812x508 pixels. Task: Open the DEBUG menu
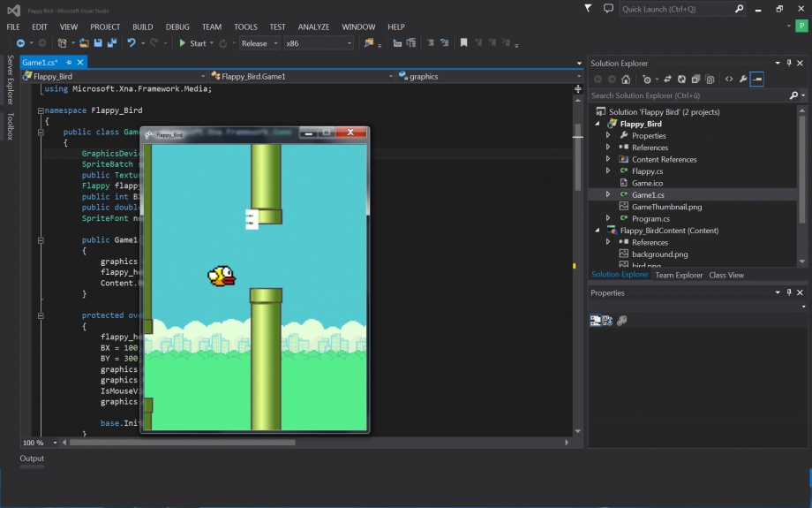click(x=177, y=27)
